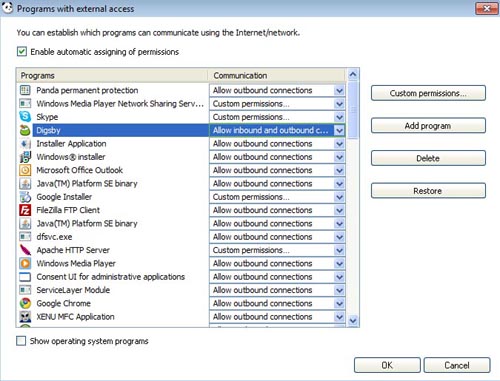Click the Add program button

[428, 126]
